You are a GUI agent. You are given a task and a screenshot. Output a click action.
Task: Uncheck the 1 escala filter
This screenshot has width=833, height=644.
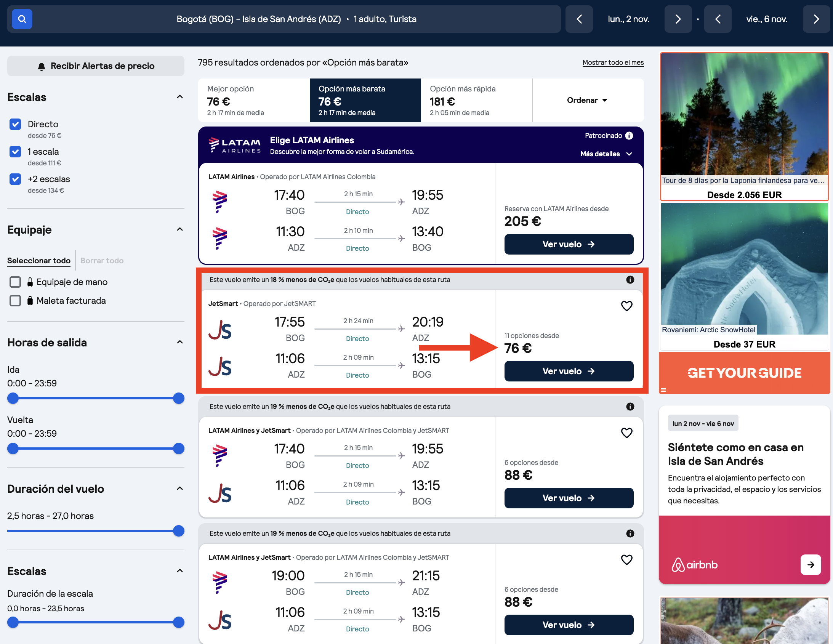15,151
